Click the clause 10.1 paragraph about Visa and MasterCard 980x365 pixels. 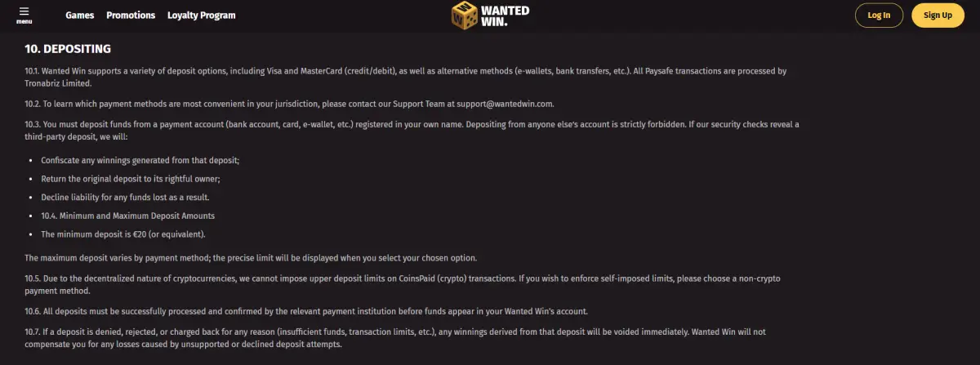406,77
